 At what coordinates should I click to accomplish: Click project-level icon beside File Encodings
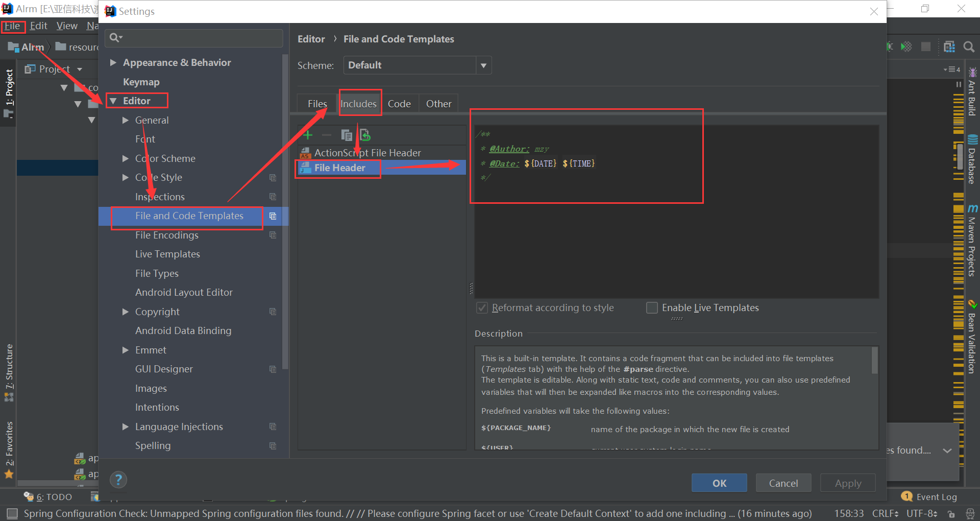tap(273, 235)
